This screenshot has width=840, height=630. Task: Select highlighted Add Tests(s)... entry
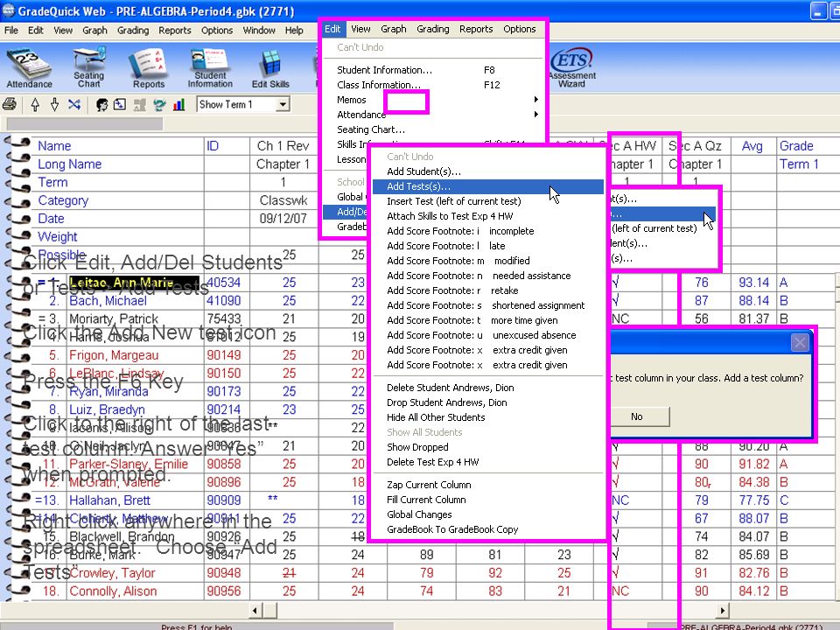(487, 186)
